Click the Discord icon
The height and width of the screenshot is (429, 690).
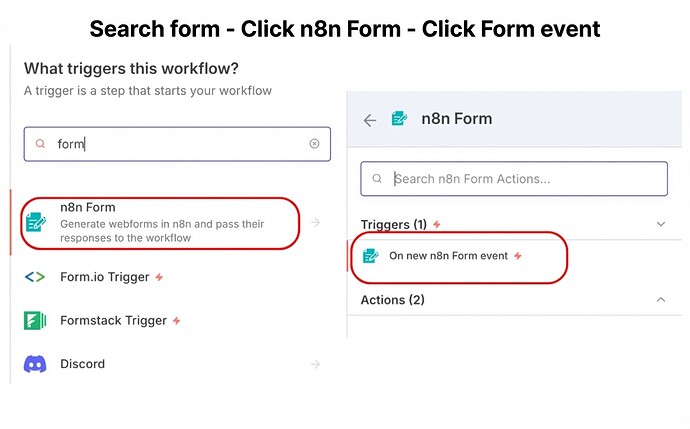[35, 364]
